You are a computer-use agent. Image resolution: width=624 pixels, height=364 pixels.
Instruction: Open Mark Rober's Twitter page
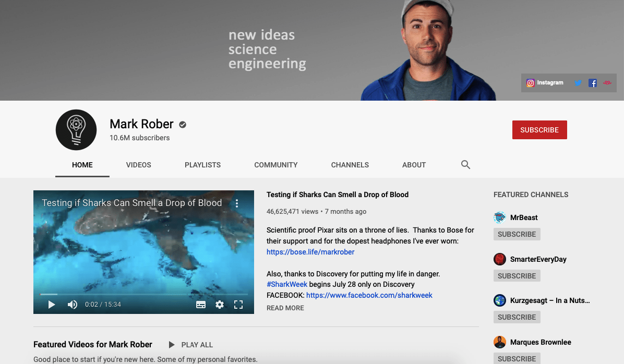pos(578,82)
